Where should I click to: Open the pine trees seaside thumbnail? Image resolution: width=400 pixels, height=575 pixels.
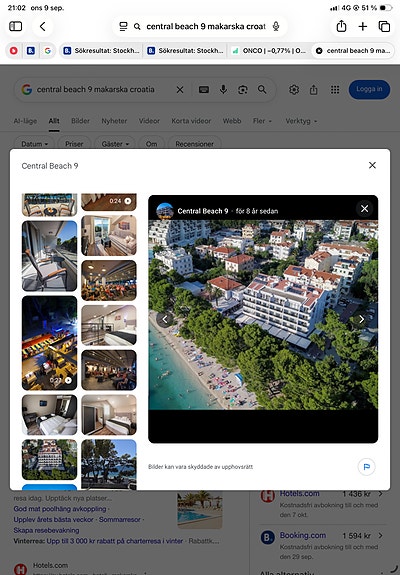[109, 464]
